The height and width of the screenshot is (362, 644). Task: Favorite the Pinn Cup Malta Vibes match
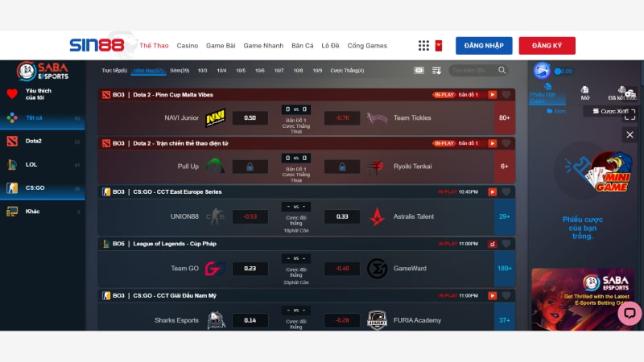(x=506, y=95)
